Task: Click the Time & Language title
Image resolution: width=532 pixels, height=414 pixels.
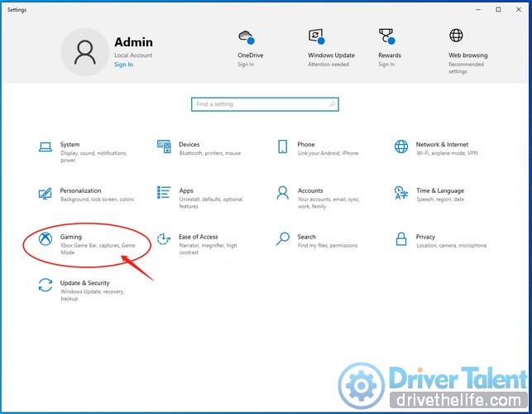Action: [x=440, y=190]
